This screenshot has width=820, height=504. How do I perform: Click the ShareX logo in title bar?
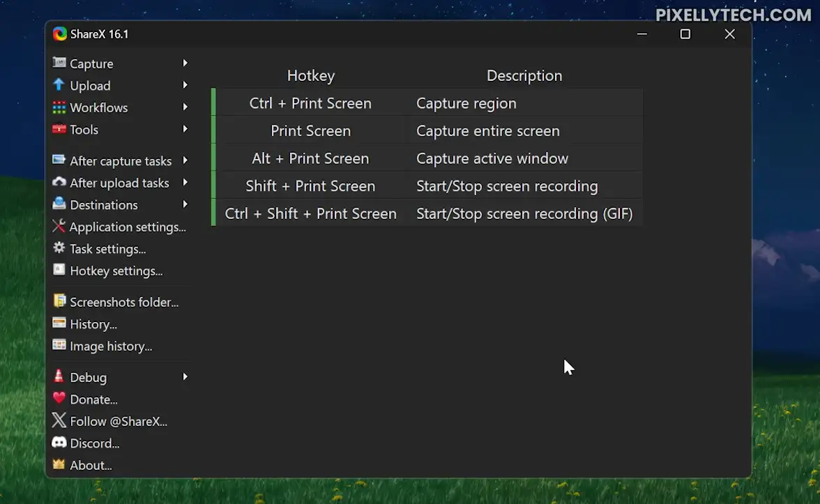pos(60,34)
